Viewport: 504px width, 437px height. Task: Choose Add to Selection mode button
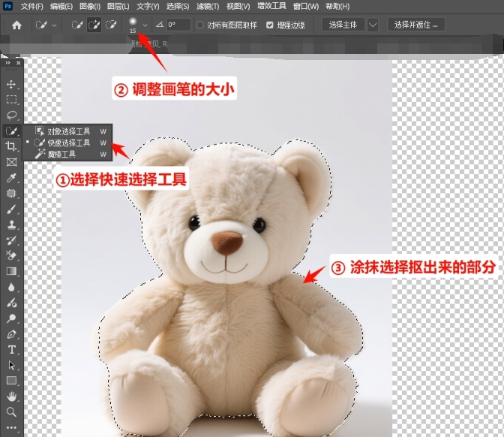(94, 25)
